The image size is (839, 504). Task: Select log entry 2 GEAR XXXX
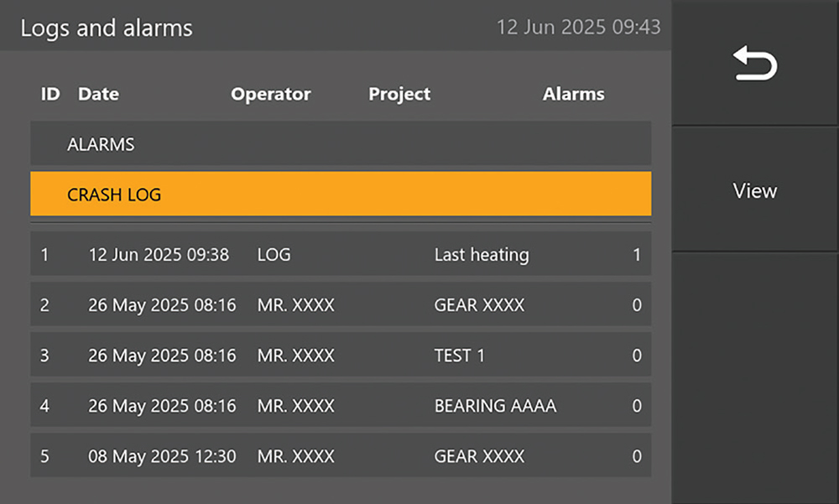341,304
